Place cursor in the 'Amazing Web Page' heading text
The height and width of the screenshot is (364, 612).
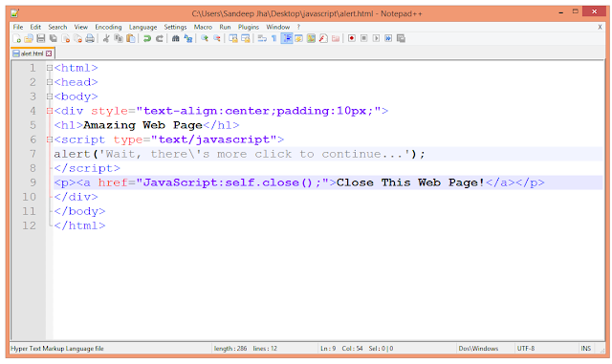coord(142,125)
